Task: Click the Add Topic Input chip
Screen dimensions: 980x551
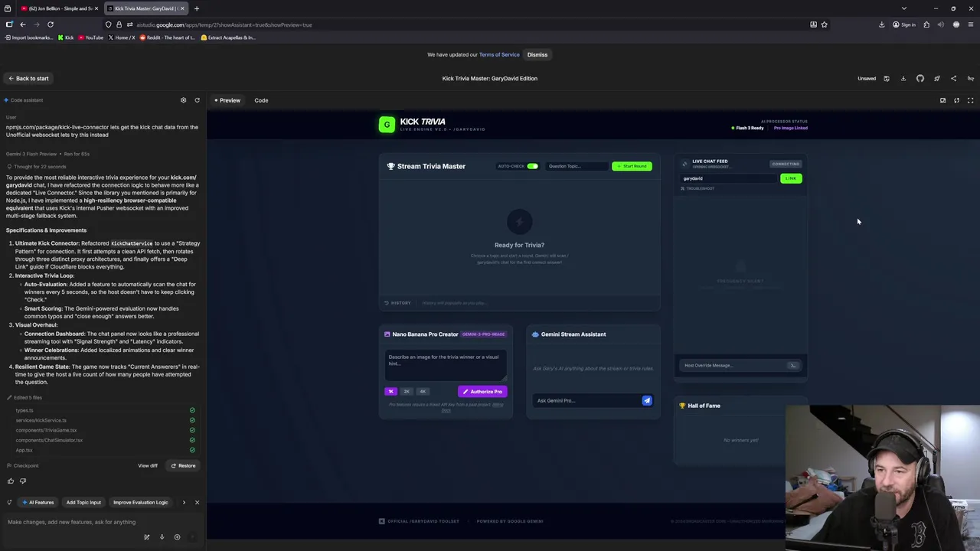Action: pos(83,502)
